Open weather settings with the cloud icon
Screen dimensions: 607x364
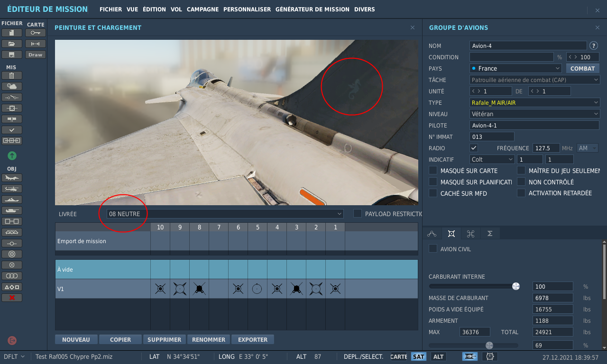(12, 86)
